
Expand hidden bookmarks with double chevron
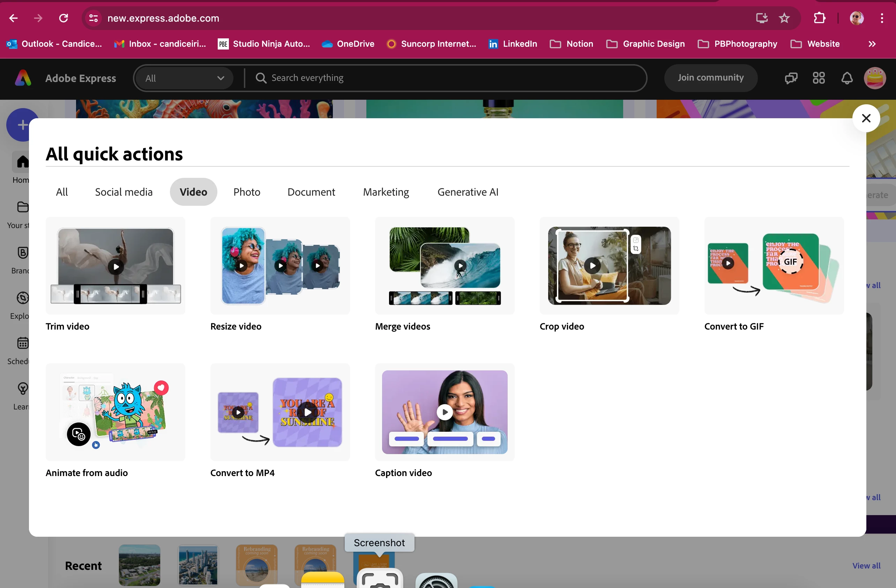point(872,44)
